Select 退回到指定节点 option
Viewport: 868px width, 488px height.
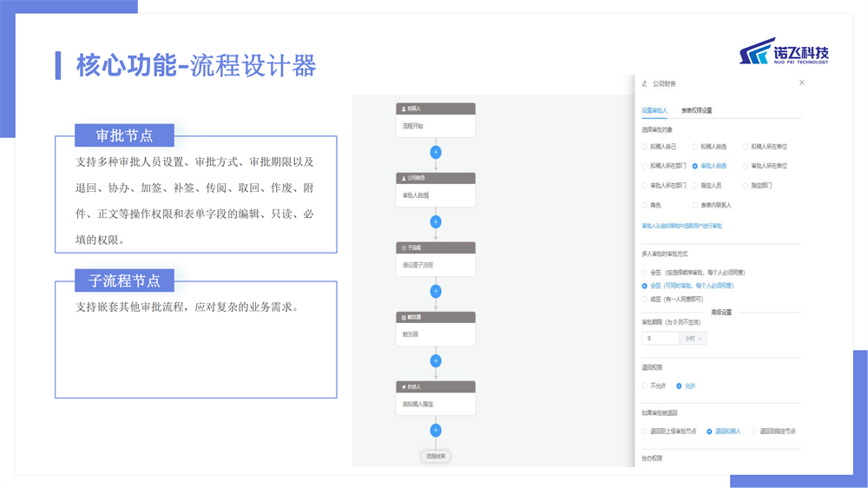click(x=754, y=432)
